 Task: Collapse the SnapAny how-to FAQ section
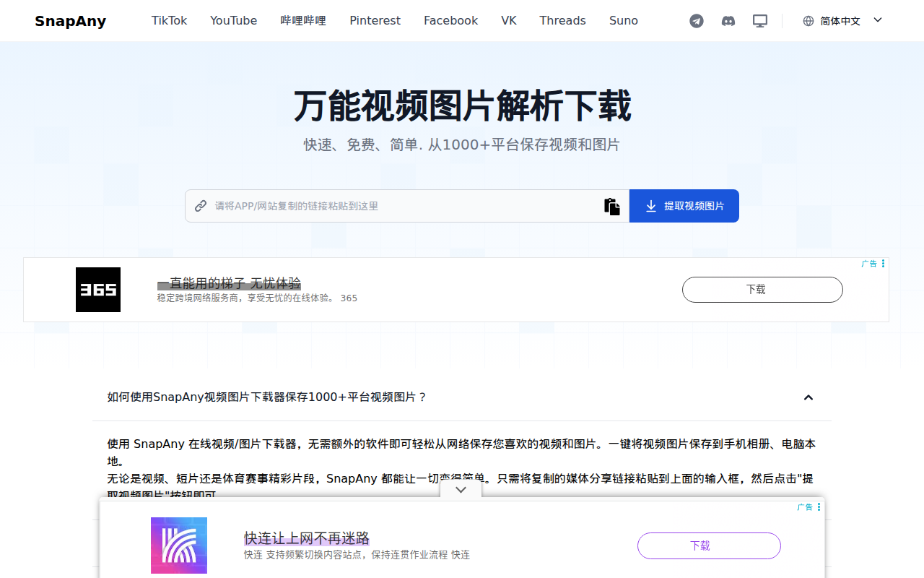808,397
